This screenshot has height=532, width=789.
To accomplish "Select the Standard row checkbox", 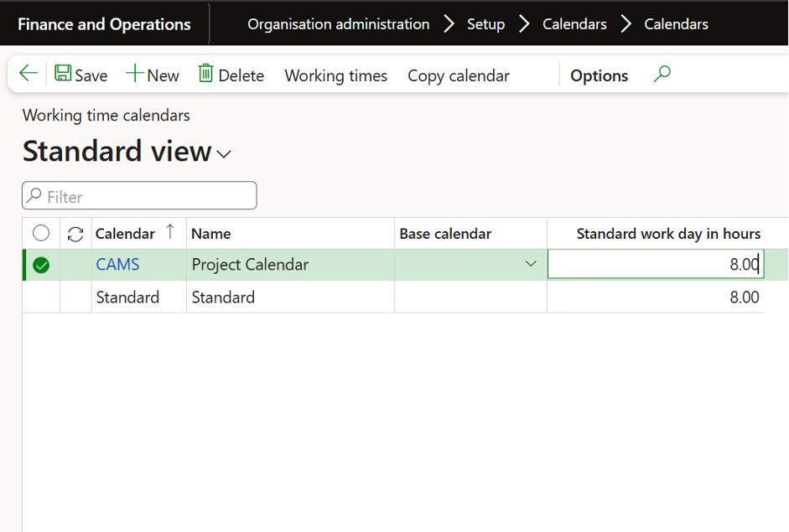I will [x=41, y=297].
